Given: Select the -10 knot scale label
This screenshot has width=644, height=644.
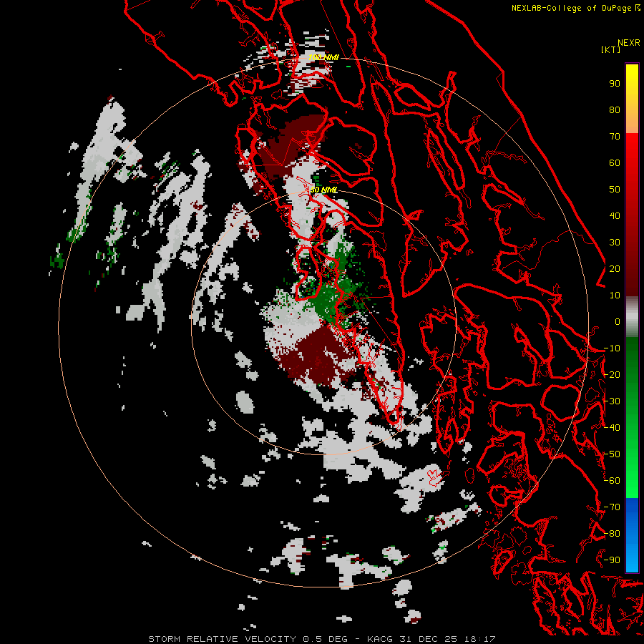Looking at the screenshot, I should coord(612,348).
